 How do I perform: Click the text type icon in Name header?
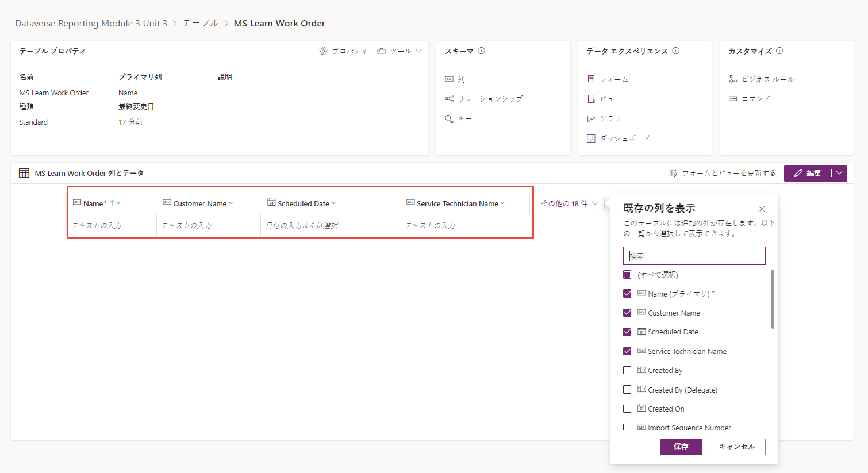[x=77, y=202]
